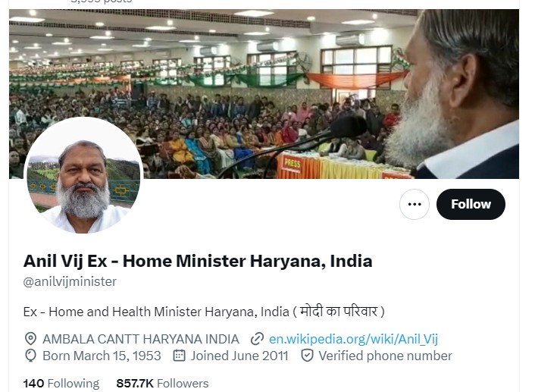Viewport: 535px width, 392px height.
Task: Open the banner header photo
Action: click(264, 94)
